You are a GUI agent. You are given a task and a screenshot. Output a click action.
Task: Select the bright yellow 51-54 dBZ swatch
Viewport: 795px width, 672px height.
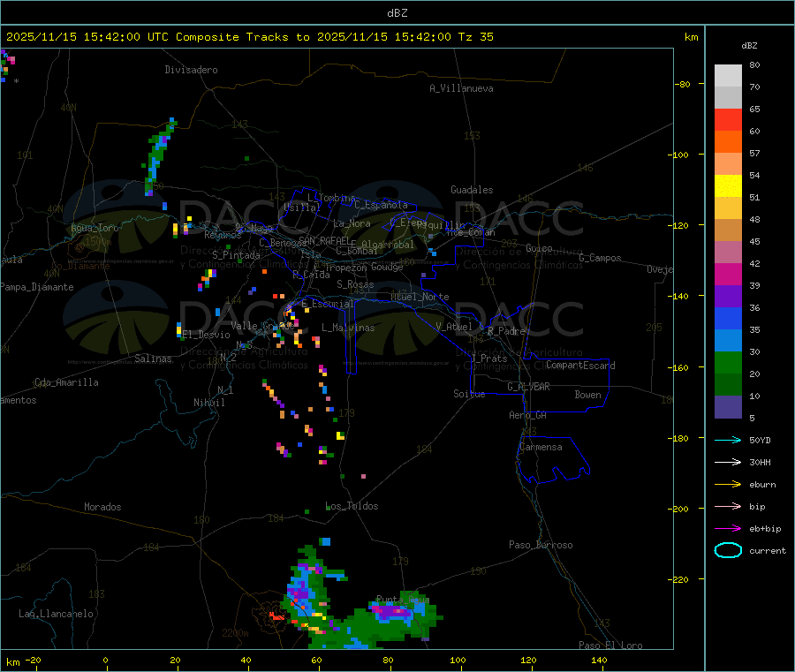pyautogui.click(x=728, y=186)
